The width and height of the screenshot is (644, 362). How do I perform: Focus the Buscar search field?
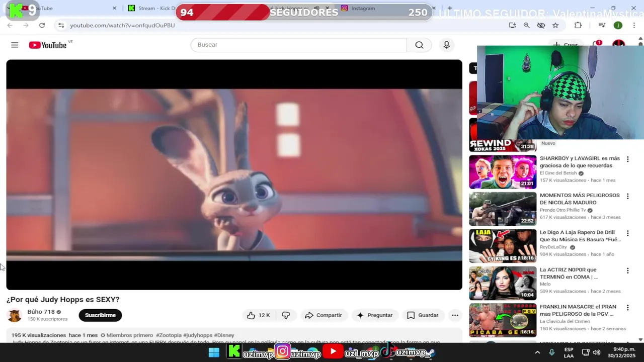pos(299,45)
